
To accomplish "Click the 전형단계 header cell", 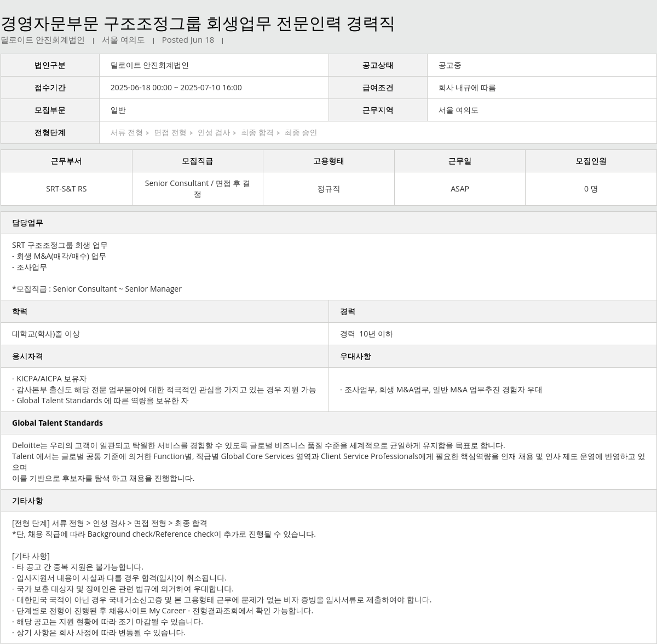I will (x=50, y=132).
